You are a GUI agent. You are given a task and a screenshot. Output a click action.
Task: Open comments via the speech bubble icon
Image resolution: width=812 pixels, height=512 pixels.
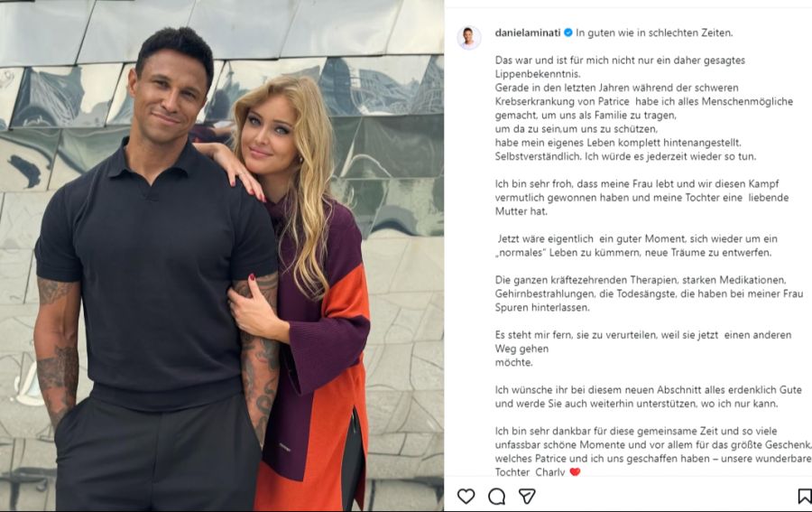[x=496, y=496]
